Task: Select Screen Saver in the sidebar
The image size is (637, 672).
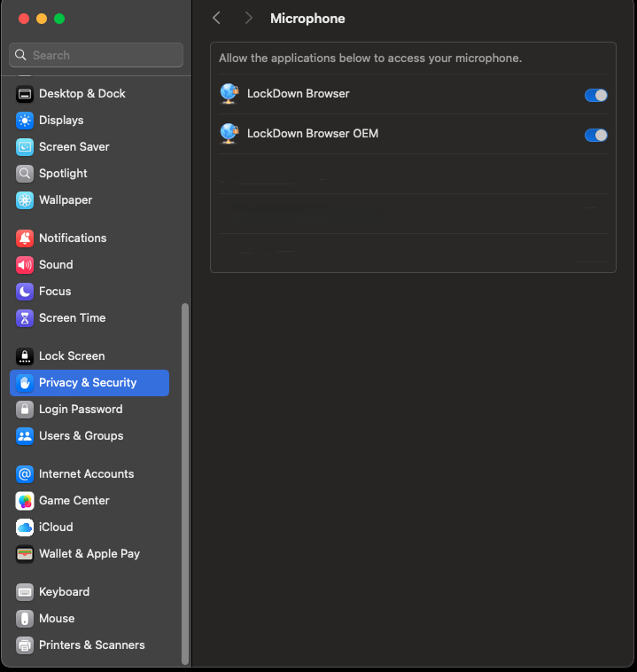Action: [89, 147]
